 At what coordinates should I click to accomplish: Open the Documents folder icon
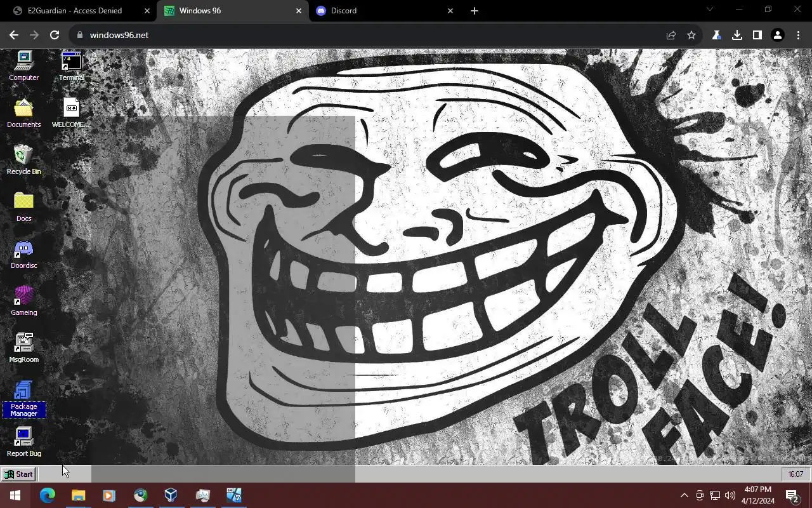tap(23, 113)
